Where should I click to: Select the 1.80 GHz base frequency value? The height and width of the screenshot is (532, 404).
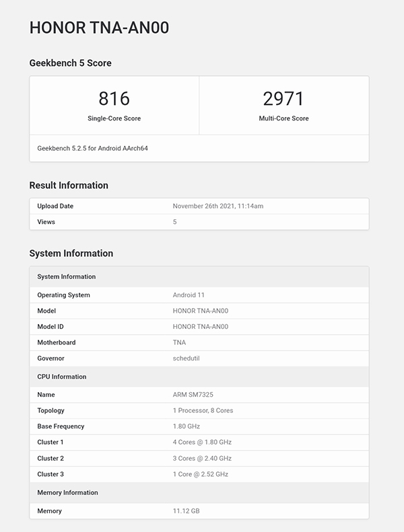187,426
